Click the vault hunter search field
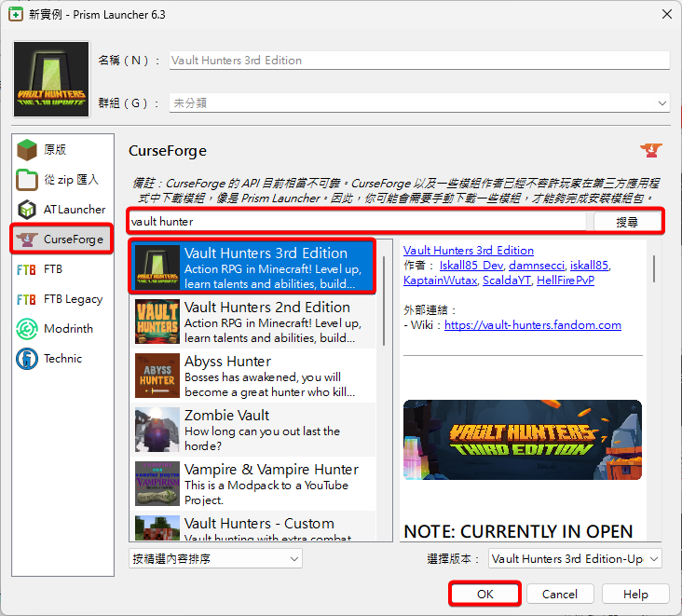682x616 pixels. click(358, 222)
